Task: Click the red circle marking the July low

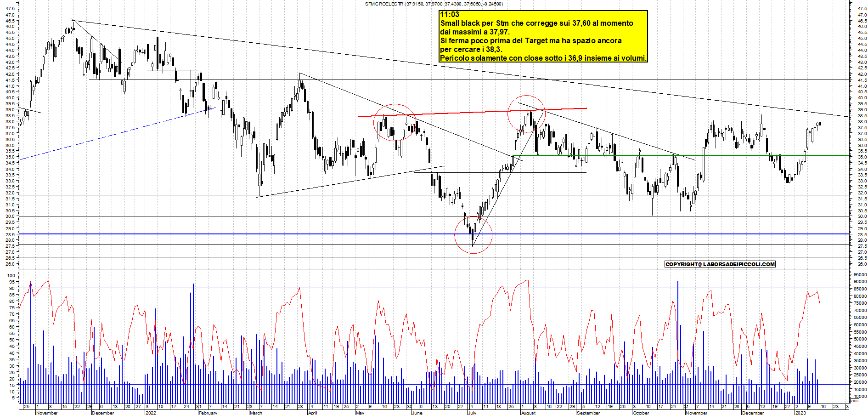Action: pos(473,235)
